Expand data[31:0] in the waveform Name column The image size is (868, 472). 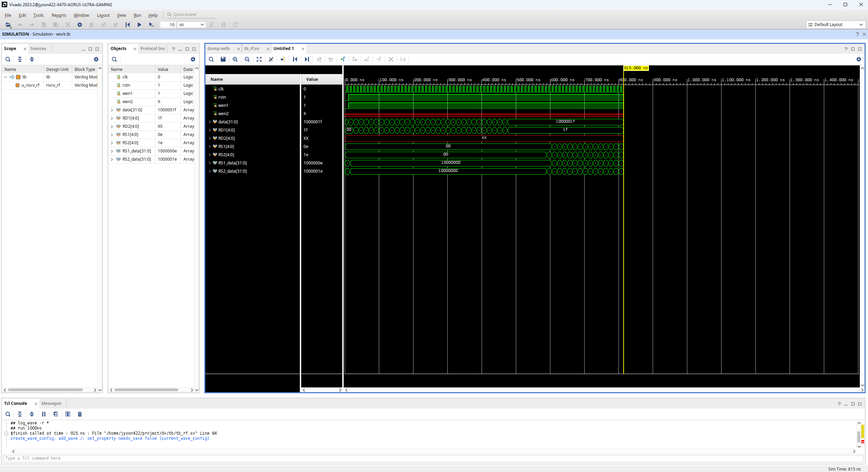point(210,122)
